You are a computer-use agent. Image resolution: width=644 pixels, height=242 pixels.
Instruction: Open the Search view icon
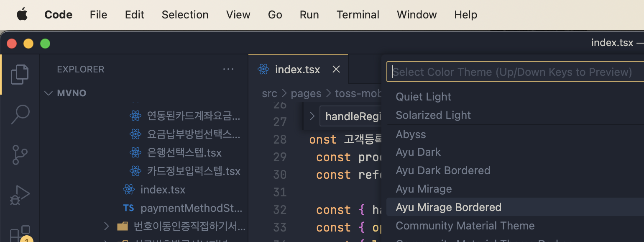click(x=20, y=114)
